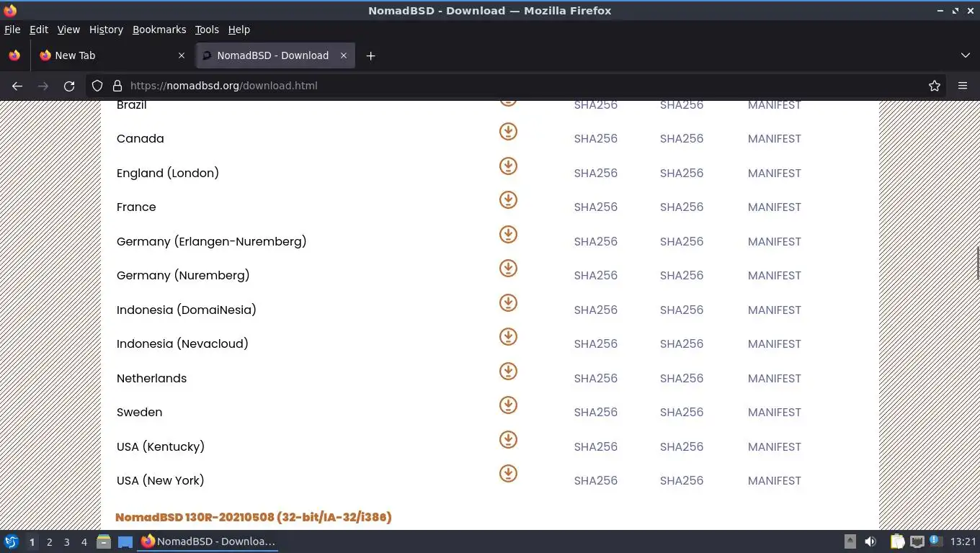Download NomadBSD from the Canada mirror
The height and width of the screenshot is (553, 980).
[x=508, y=132]
